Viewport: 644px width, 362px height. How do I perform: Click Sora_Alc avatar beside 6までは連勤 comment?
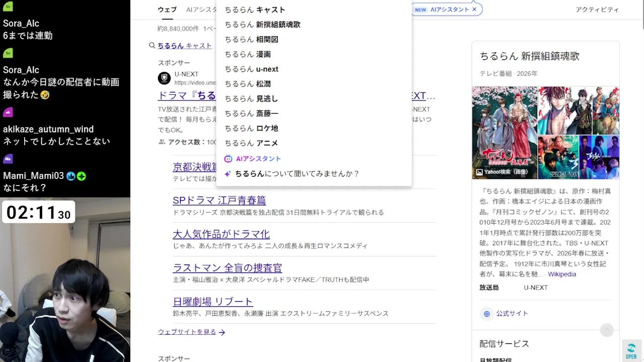(x=8, y=7)
